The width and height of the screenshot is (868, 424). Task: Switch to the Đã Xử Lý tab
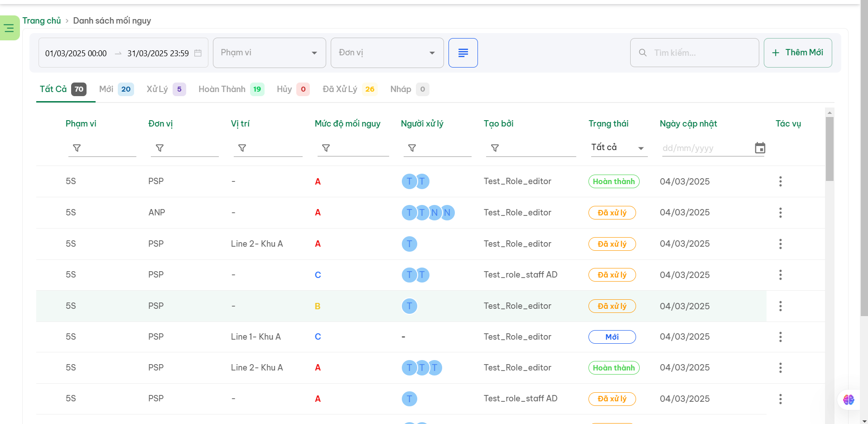350,89
